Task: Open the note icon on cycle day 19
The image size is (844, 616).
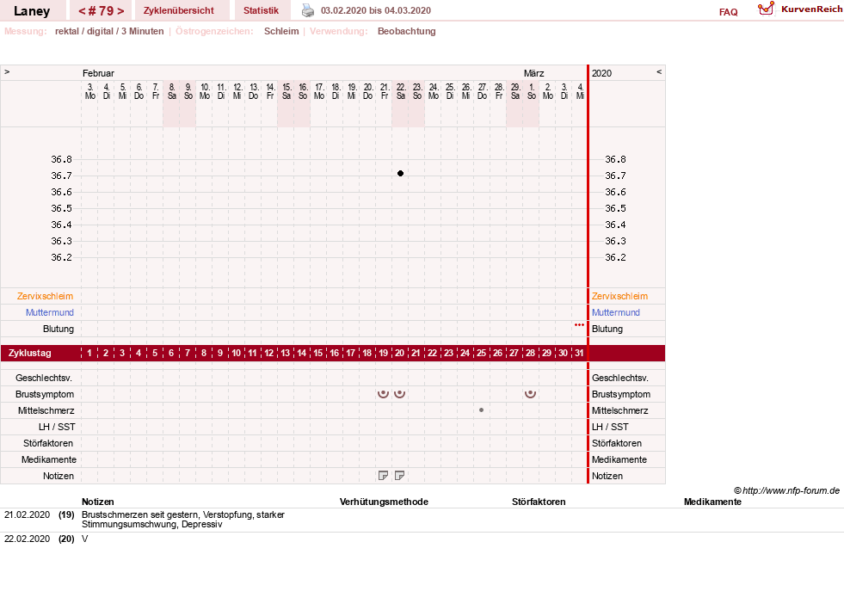Action: coord(383,476)
